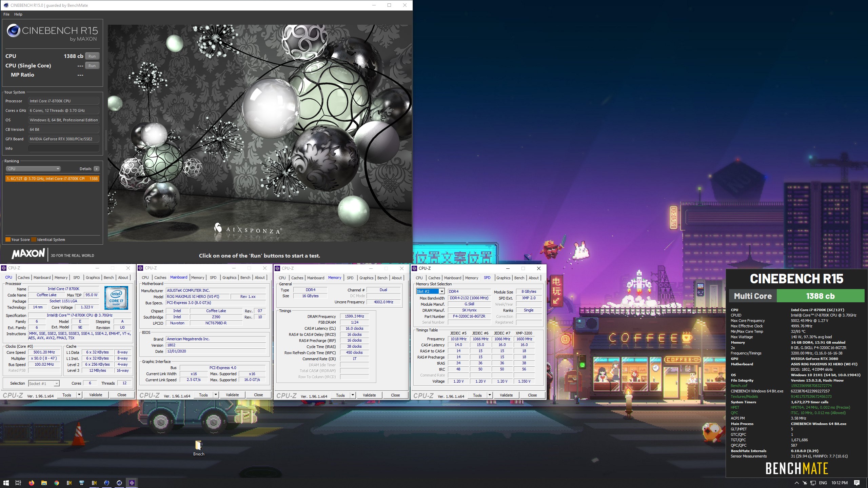868x488 pixels.
Task: Click the airplane mode tray icon
Action: (805, 483)
